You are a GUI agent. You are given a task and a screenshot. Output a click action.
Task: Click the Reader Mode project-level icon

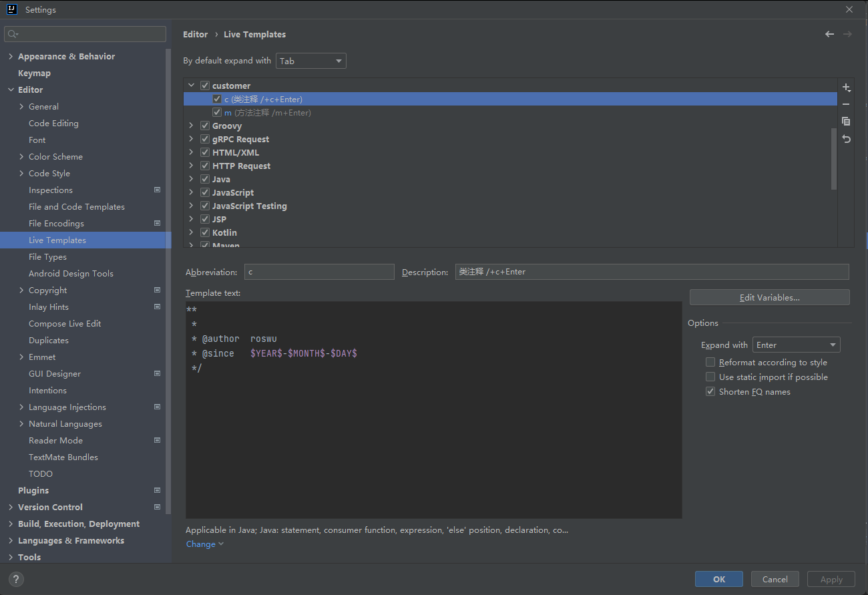(158, 440)
